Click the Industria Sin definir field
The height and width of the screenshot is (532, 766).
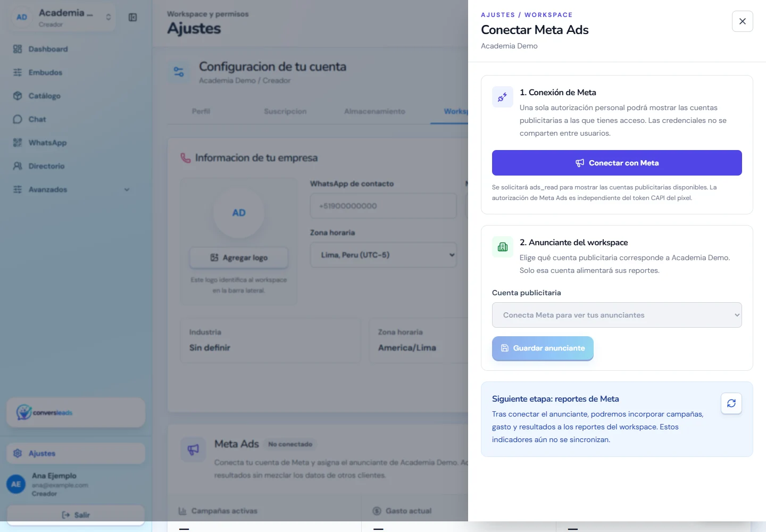click(x=270, y=340)
